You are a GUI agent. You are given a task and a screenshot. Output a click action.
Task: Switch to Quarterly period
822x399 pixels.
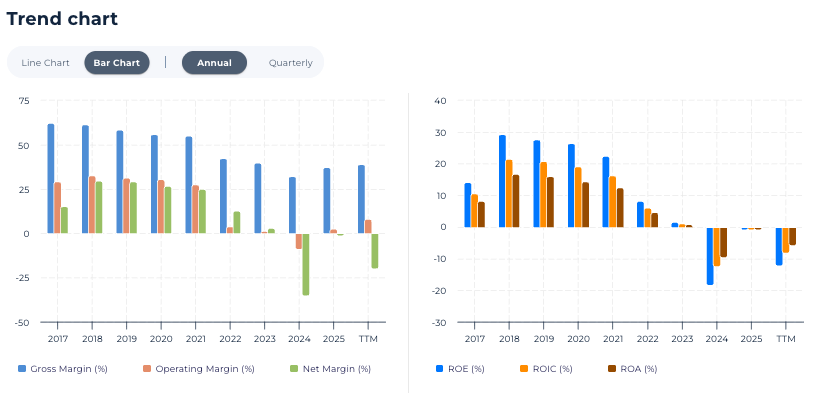[290, 63]
